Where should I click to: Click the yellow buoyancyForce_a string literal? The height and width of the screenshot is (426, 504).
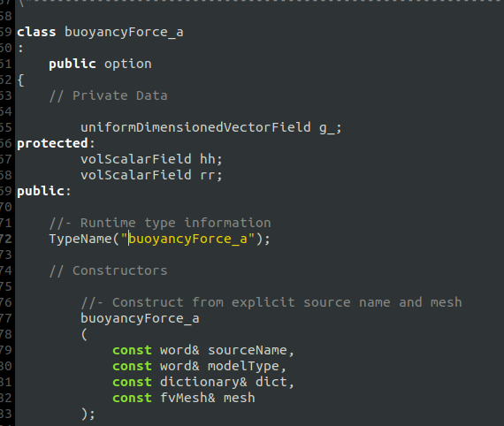tap(188, 240)
